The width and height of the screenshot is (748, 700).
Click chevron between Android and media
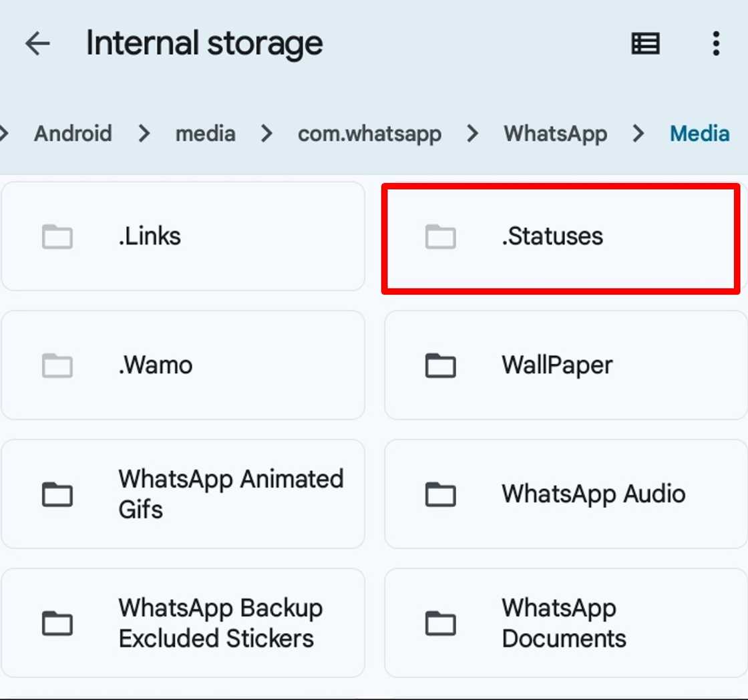click(x=144, y=134)
